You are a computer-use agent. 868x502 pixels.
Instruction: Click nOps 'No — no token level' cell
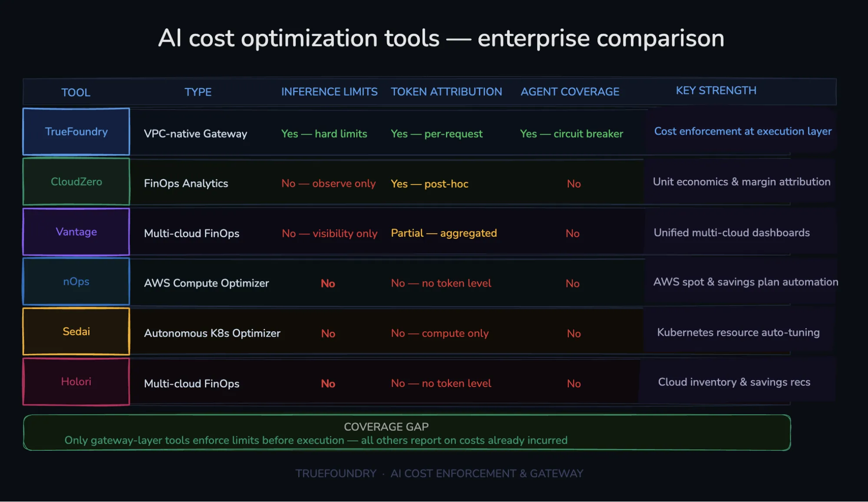click(x=441, y=283)
